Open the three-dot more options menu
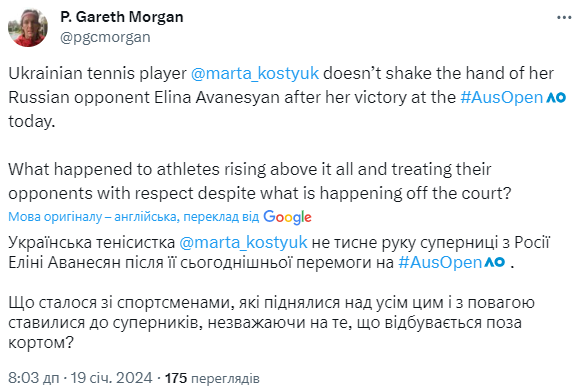 click(x=564, y=17)
